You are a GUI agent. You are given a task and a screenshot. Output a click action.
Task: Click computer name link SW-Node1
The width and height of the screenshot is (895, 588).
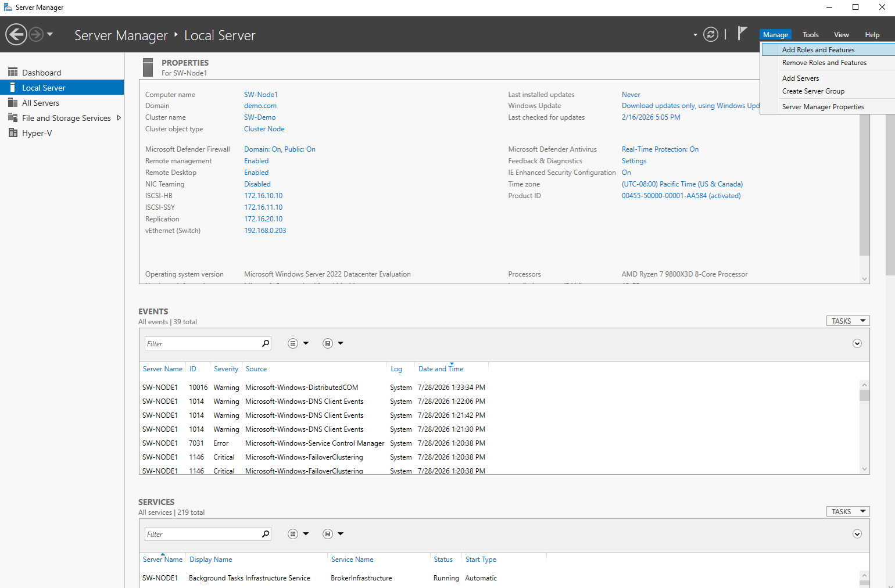pos(261,95)
